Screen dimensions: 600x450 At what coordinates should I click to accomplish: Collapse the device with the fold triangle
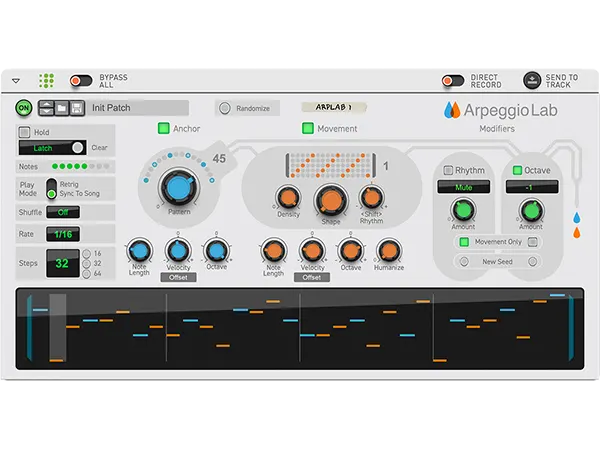[16, 81]
